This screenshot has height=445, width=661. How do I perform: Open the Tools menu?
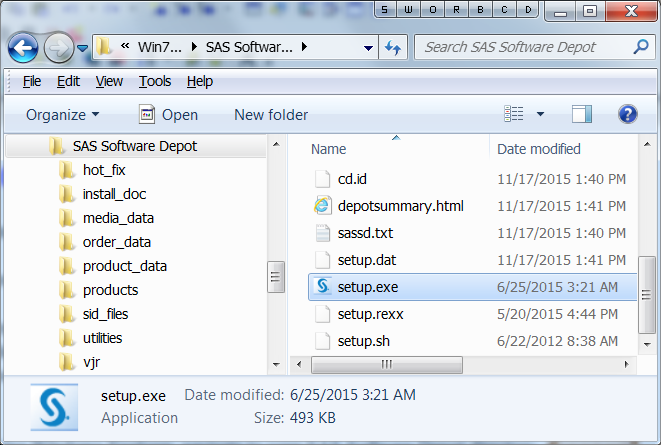point(155,81)
